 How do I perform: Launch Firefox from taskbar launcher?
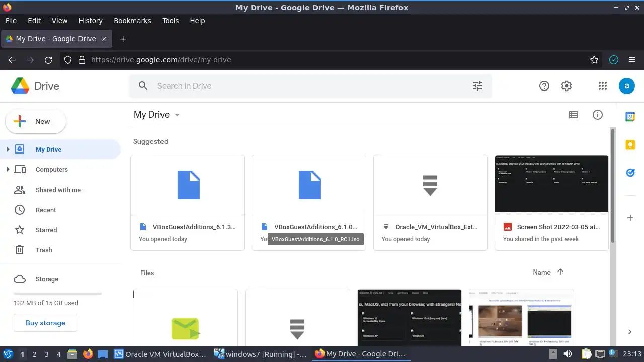point(88,354)
